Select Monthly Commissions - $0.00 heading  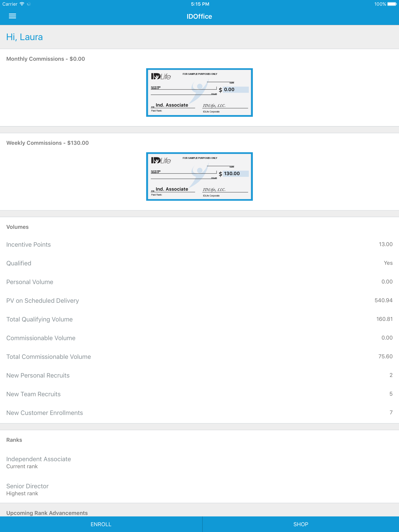45,59
